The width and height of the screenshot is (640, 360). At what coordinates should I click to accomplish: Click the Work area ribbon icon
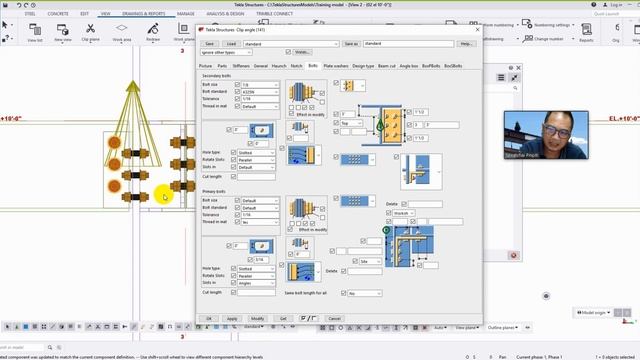point(122,33)
